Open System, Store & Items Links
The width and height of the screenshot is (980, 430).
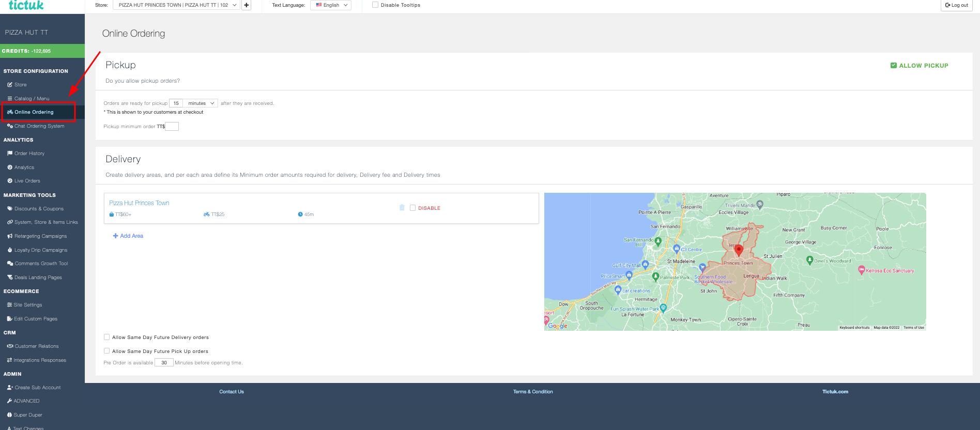point(46,222)
